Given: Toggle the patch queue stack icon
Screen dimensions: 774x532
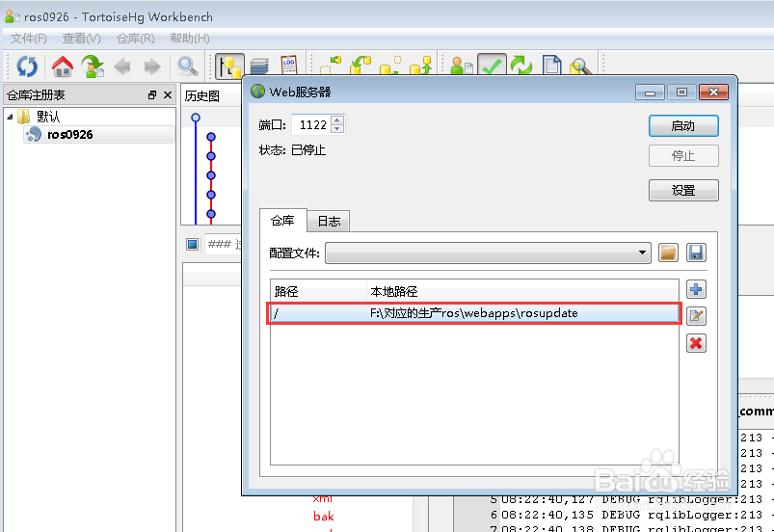Looking at the screenshot, I should [259, 66].
